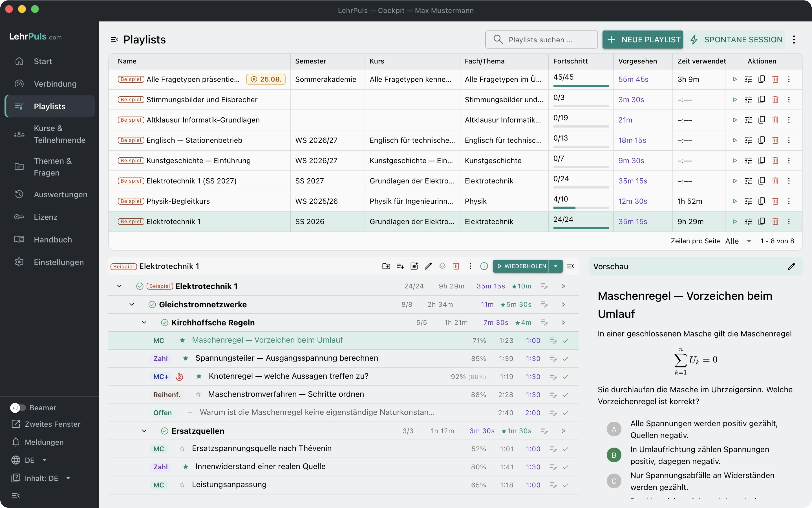Screen dimensions: 812x508
Task: Play the Gleichstromnetzwerke section
Action: click(563, 305)
